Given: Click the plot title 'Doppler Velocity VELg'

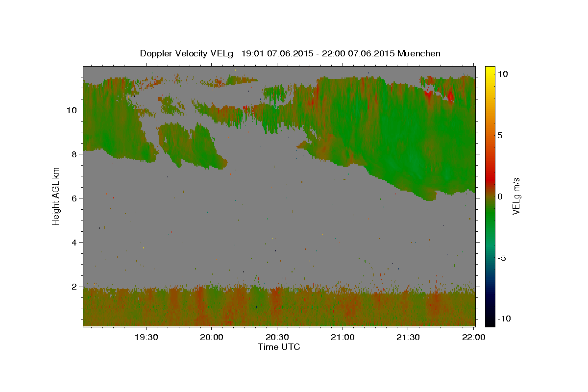Looking at the screenshot, I should click(x=186, y=53).
